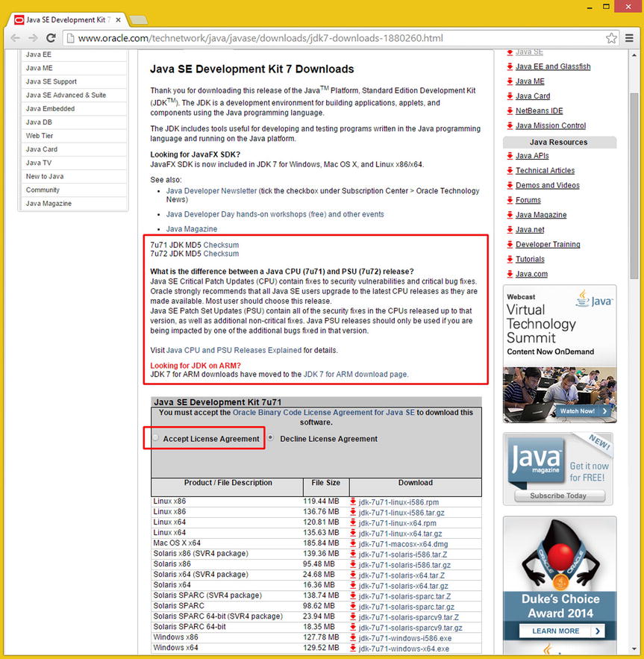Click the Virtual Technology Summit webcast photo
The height and width of the screenshot is (659, 644).
(x=560, y=394)
